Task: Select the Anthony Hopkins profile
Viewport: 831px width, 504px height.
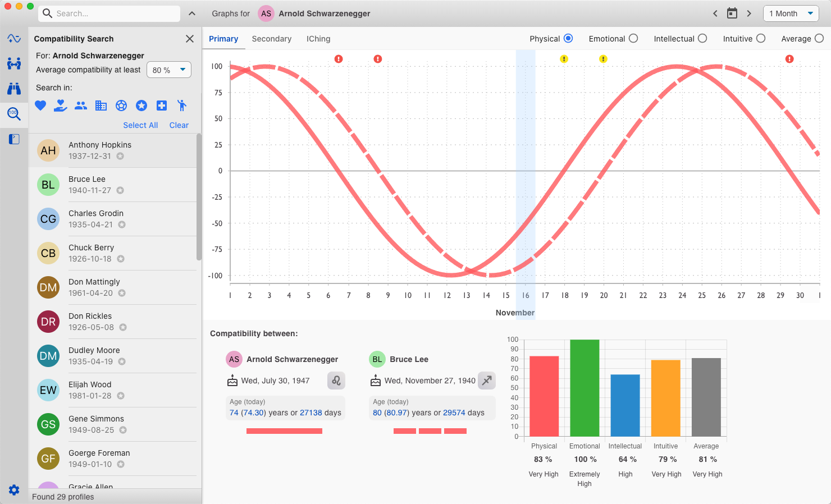Action: [113, 150]
